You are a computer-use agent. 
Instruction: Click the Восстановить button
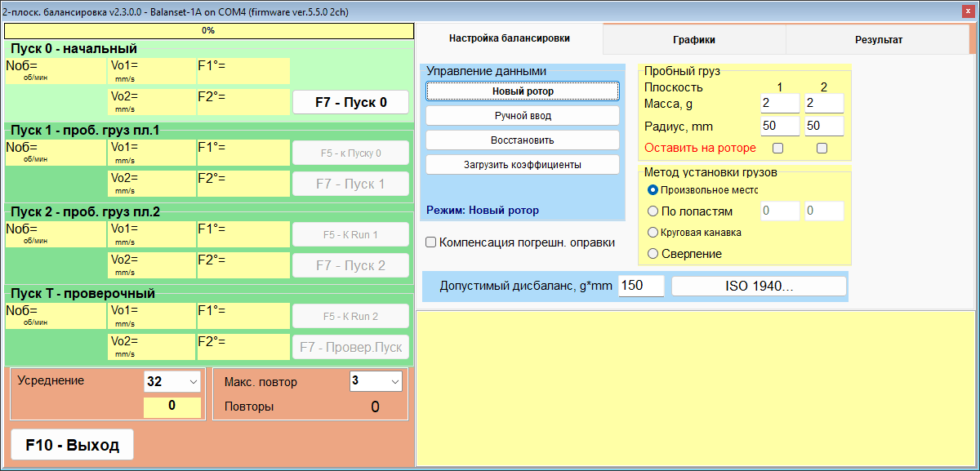coord(523,140)
